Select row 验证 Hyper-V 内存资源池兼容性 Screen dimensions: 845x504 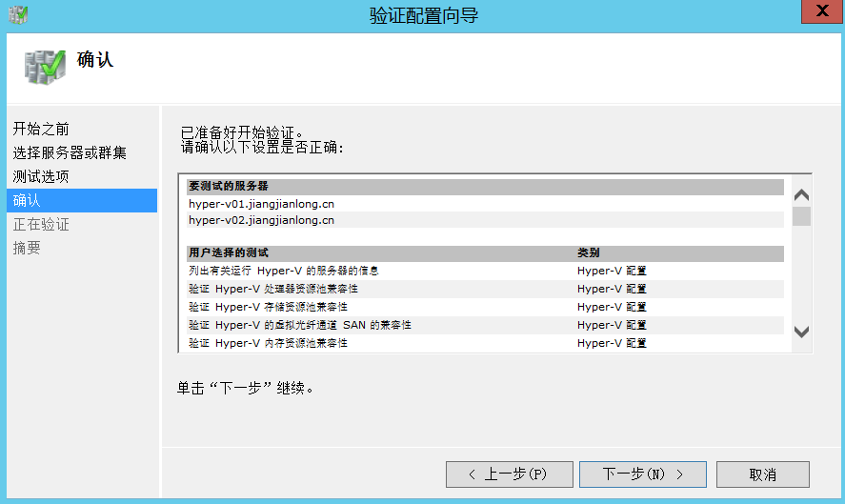(485, 343)
